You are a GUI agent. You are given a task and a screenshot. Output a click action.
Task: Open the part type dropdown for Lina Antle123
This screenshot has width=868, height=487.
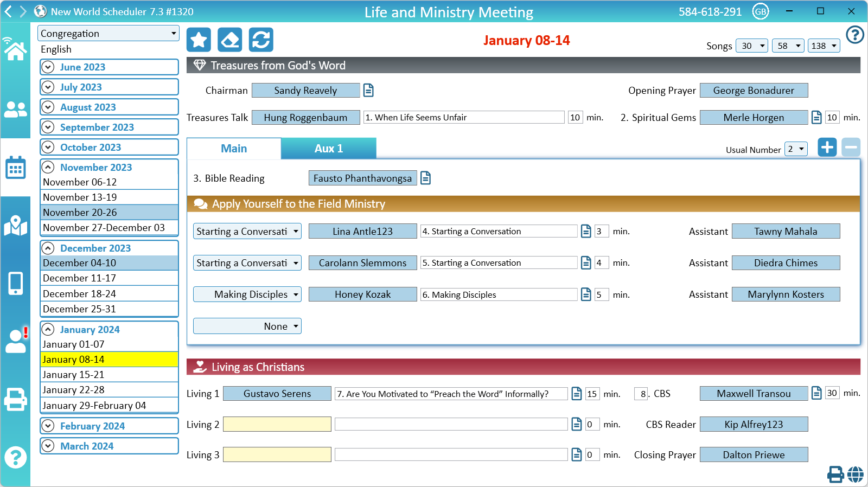coord(247,231)
